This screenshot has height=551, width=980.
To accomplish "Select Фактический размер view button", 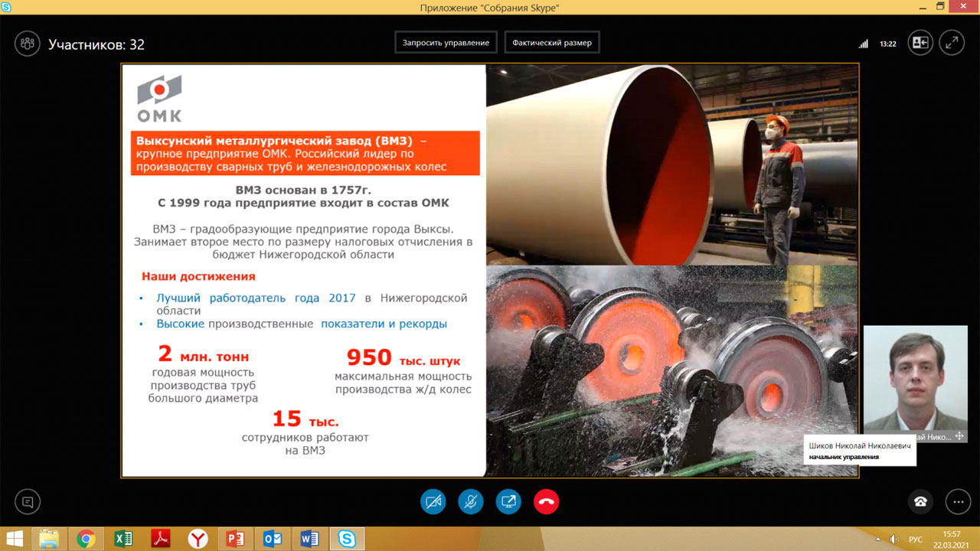I will pos(552,43).
